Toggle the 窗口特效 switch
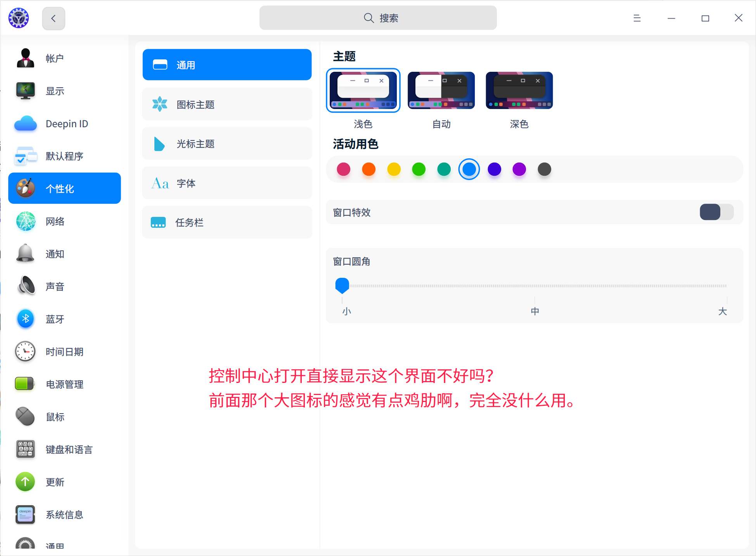The height and width of the screenshot is (556, 756). (716, 212)
